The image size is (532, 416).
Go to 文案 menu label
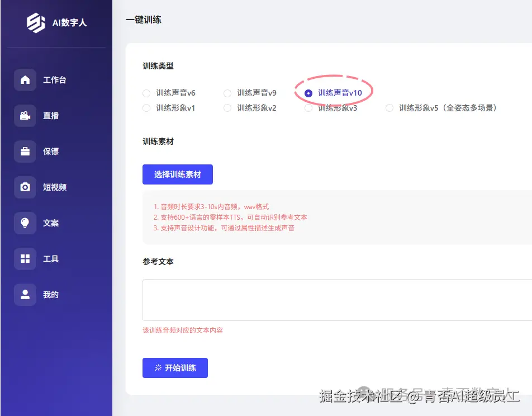pos(51,223)
